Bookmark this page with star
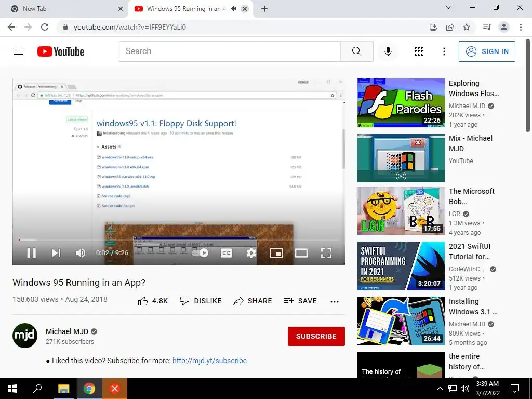The height and width of the screenshot is (399, 532). 467,27
